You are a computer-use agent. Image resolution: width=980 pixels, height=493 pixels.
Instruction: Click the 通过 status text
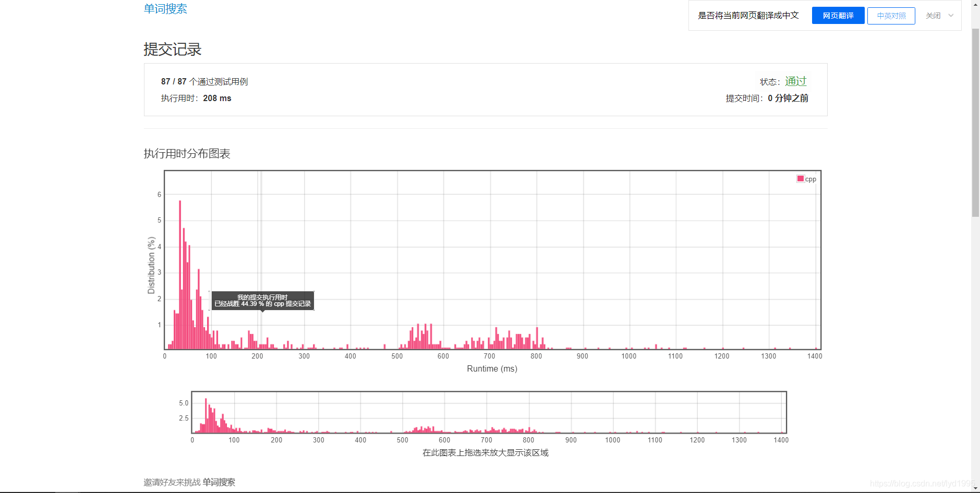pos(796,81)
